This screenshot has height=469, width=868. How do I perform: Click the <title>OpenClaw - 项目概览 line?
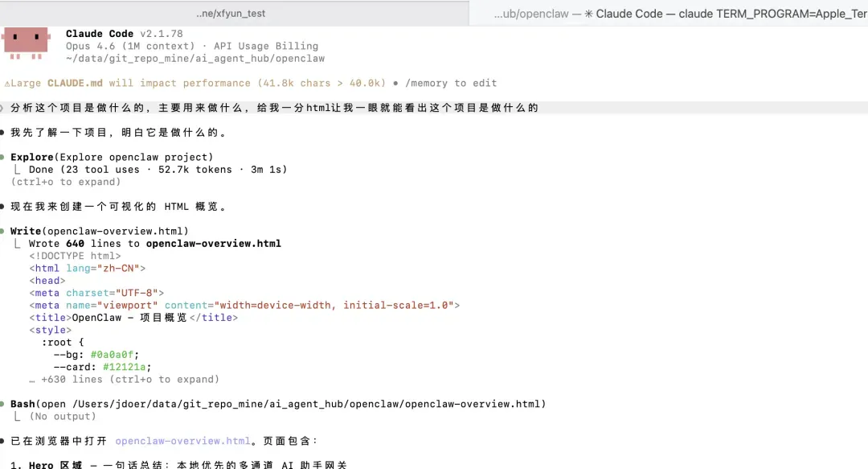point(133,318)
